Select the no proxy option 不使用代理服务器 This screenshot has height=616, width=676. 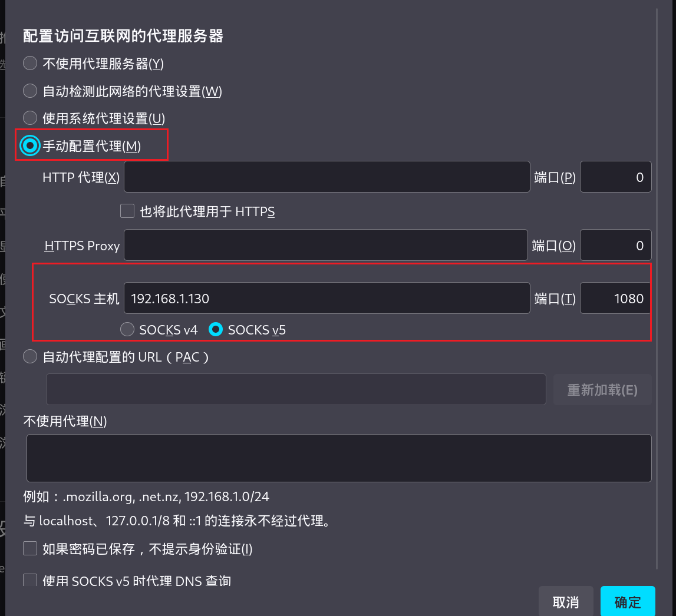point(30,64)
